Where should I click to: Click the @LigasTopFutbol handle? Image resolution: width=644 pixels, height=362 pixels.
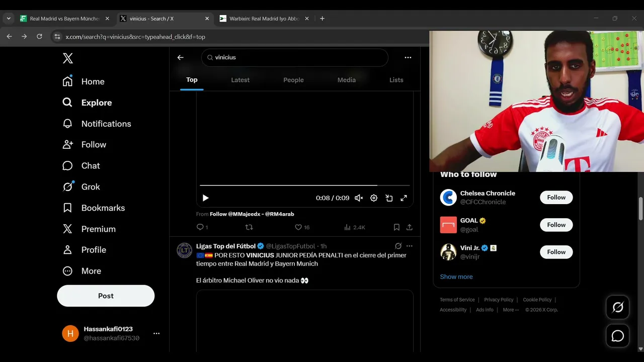click(x=290, y=246)
